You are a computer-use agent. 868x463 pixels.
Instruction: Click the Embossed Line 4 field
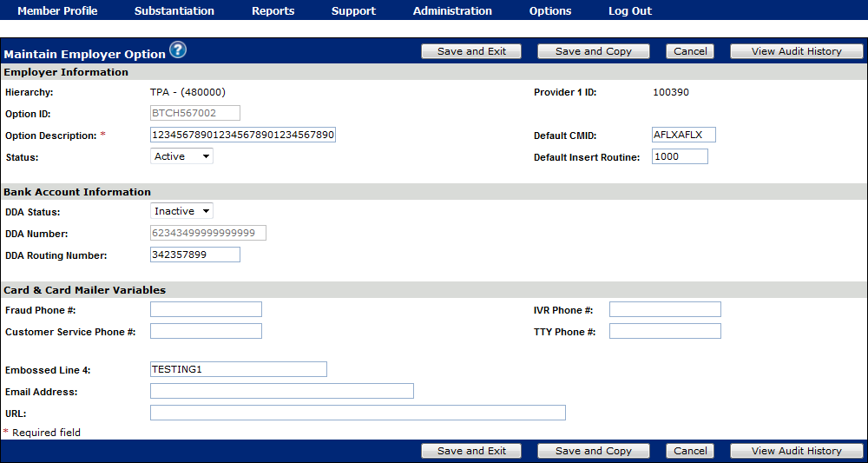coord(239,369)
